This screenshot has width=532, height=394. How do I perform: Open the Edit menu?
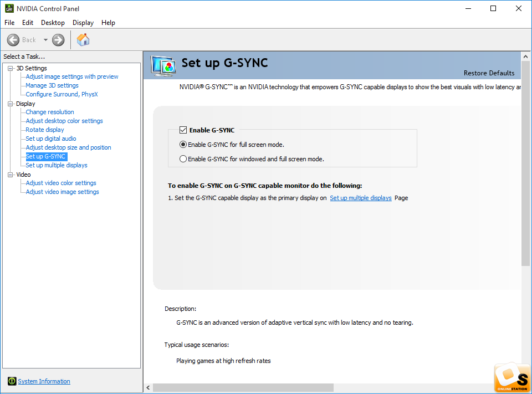coord(28,23)
